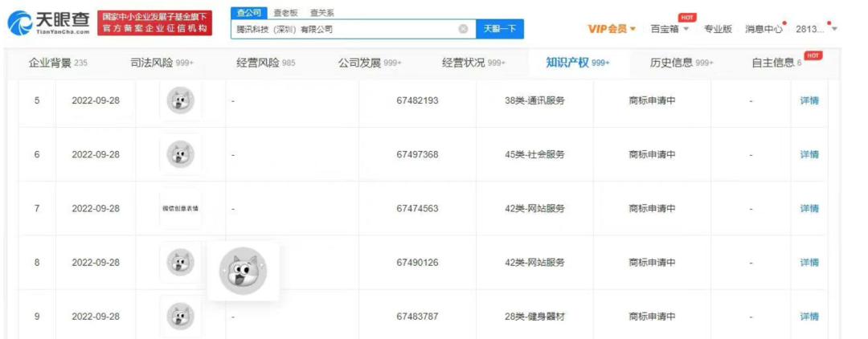The height and width of the screenshot is (339, 868).
Task: Switch to the 历史信息 tab
Action: (682, 63)
